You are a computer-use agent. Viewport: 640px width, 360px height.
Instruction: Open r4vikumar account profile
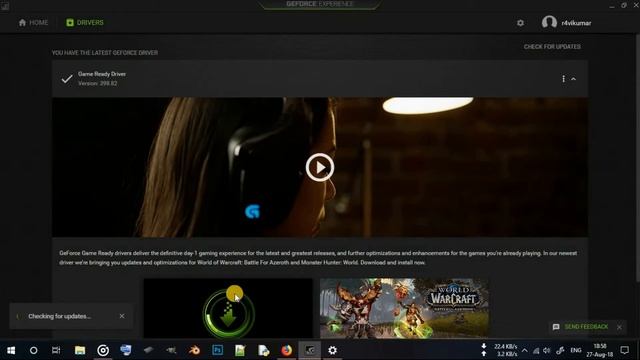tap(566, 23)
